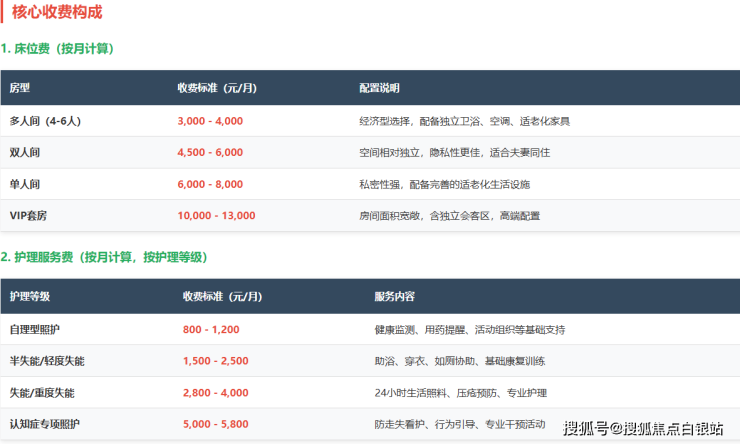Click the 房型 column header

pos(20,88)
